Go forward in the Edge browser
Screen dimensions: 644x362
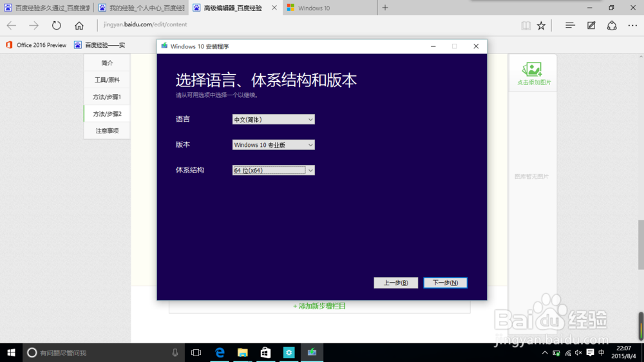pos(33,26)
